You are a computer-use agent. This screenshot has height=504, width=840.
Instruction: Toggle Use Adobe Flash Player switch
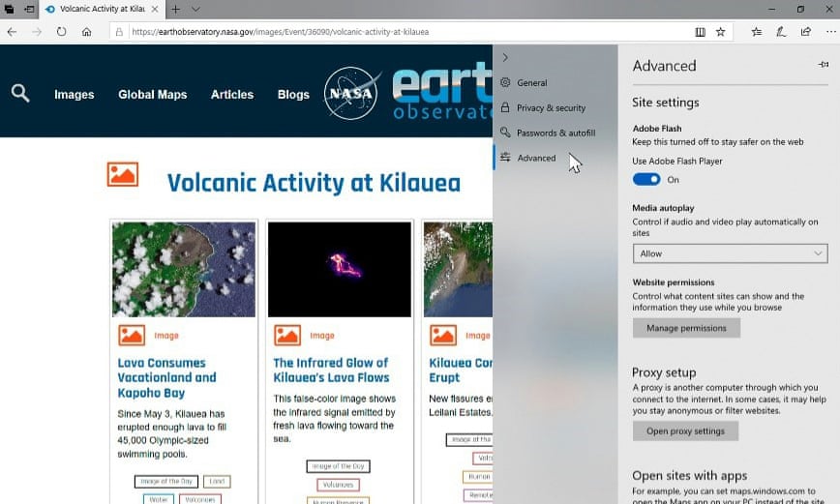pos(646,179)
